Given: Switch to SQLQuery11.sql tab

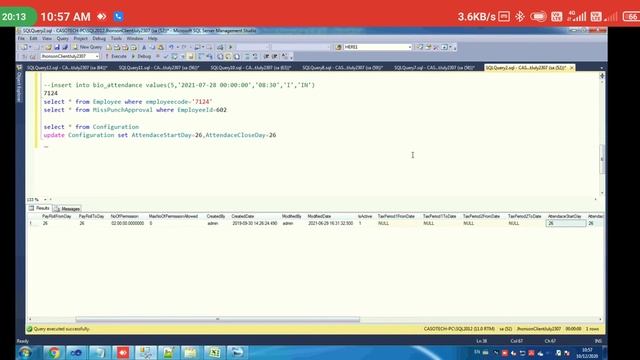Looking at the screenshot, I should pyautogui.click(x=158, y=68).
